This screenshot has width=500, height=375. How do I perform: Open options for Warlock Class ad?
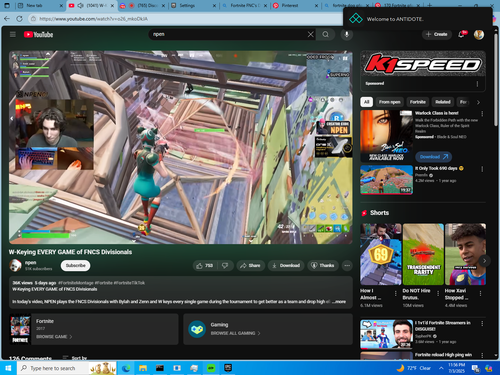click(482, 114)
